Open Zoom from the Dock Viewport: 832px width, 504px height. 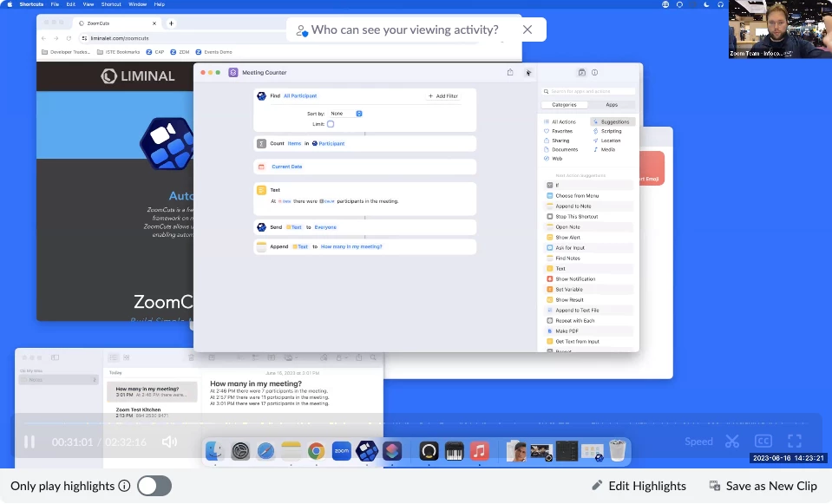pos(342,451)
